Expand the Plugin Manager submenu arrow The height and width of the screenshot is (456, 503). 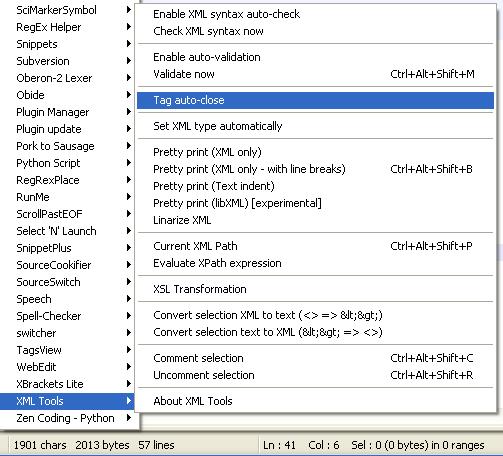point(129,112)
